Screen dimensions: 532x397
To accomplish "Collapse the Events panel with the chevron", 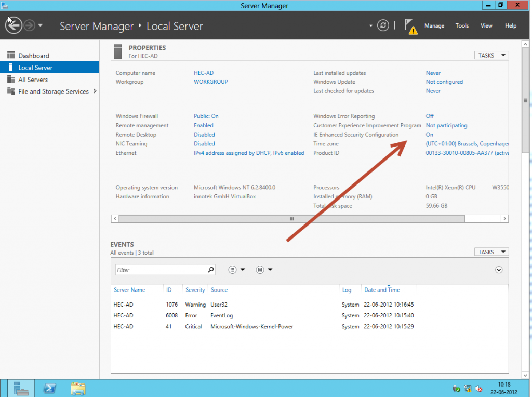I will pyautogui.click(x=498, y=270).
